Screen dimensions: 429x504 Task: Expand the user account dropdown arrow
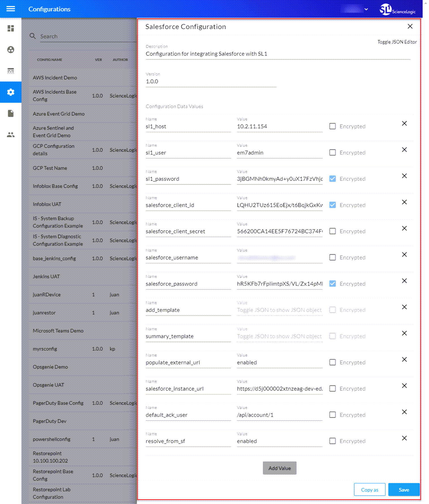click(x=366, y=9)
